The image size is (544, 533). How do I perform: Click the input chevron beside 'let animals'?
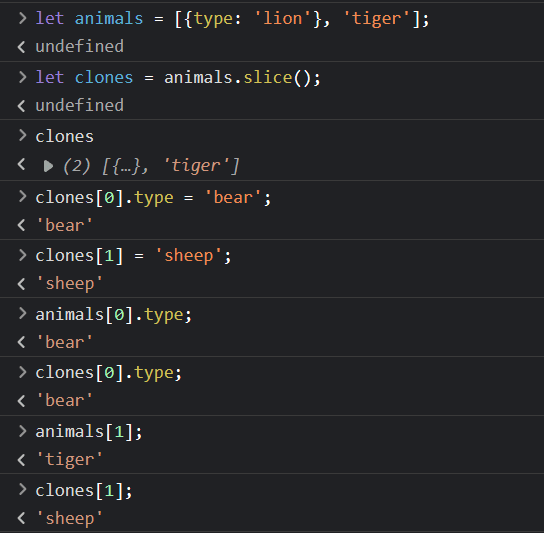pos(22,18)
